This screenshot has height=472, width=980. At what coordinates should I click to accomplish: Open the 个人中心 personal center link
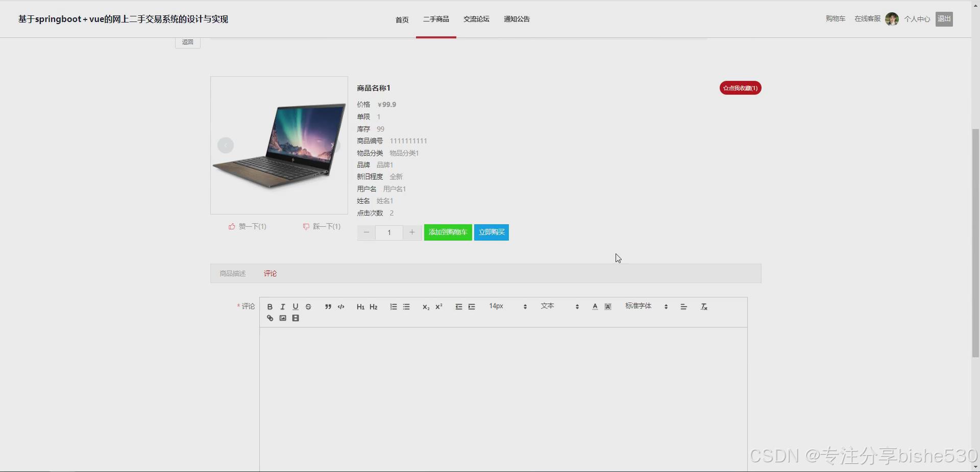point(917,19)
